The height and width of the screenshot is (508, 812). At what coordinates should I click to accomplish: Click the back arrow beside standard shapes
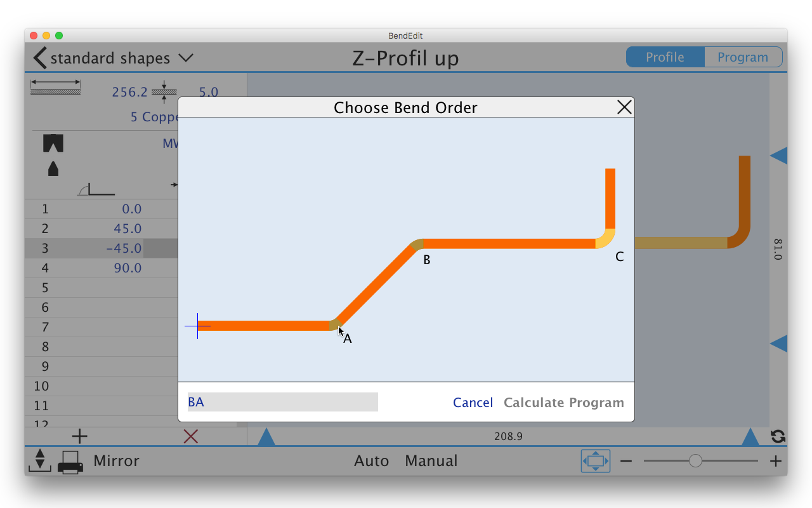[x=40, y=58]
